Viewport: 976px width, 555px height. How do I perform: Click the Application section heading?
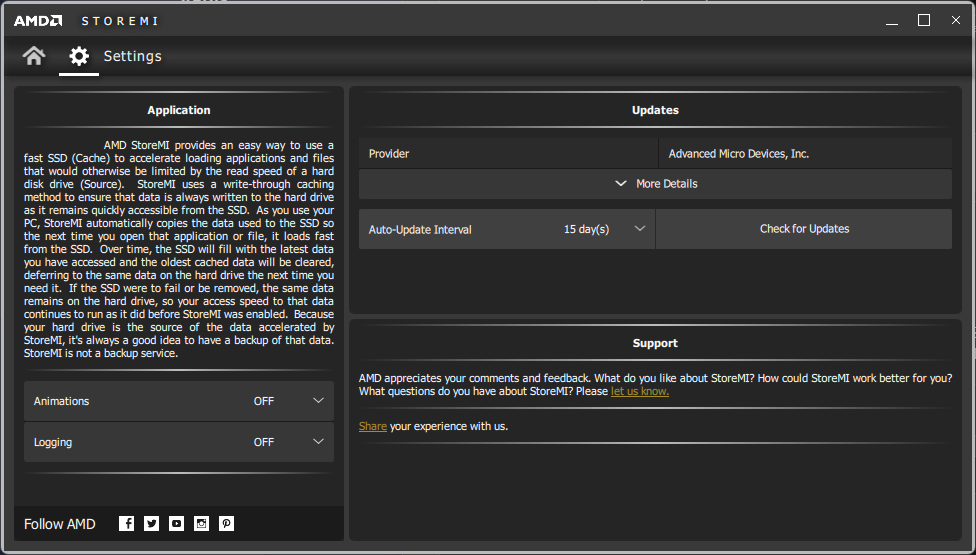pyautogui.click(x=179, y=110)
